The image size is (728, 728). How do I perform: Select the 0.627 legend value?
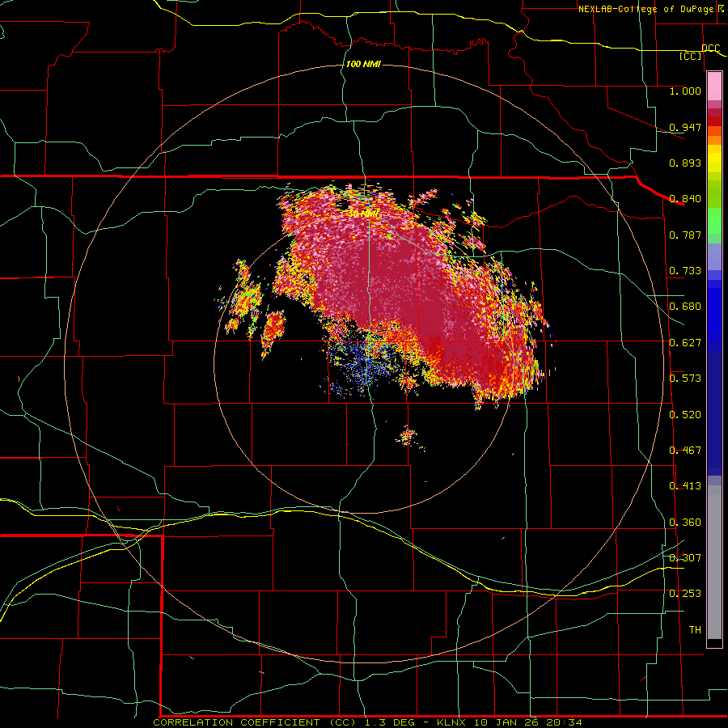point(685,343)
